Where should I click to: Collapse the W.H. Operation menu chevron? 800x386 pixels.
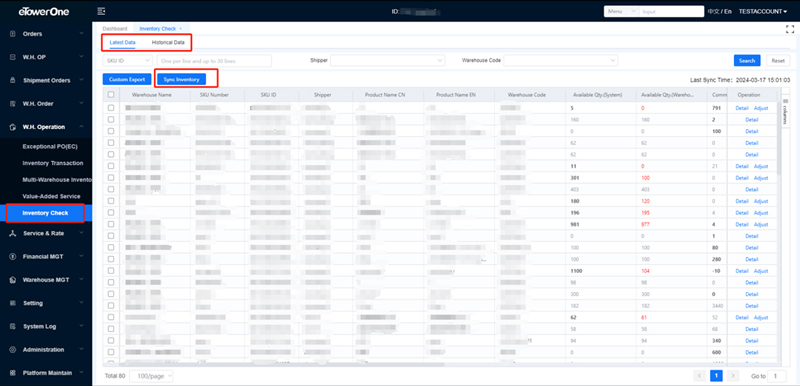[x=81, y=127]
